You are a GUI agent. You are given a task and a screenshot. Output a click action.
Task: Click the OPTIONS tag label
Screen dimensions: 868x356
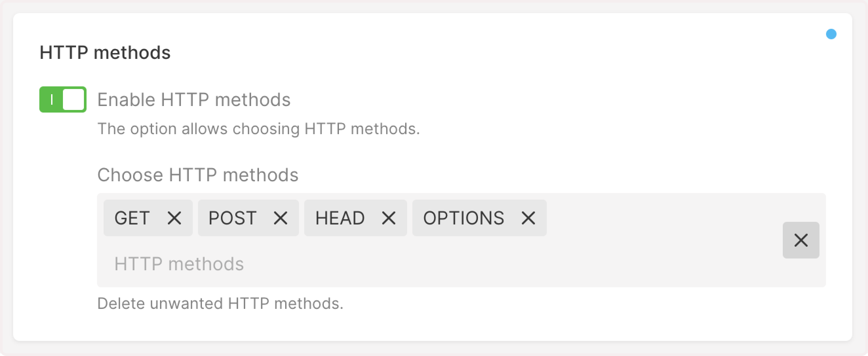click(x=464, y=218)
